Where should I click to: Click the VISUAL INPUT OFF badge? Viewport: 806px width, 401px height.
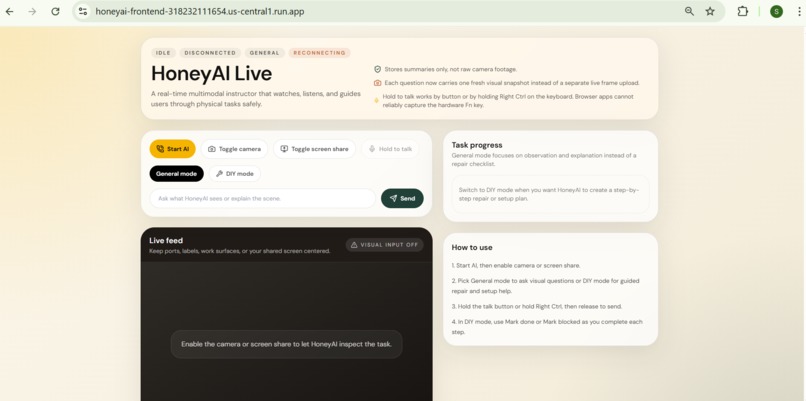(x=384, y=245)
